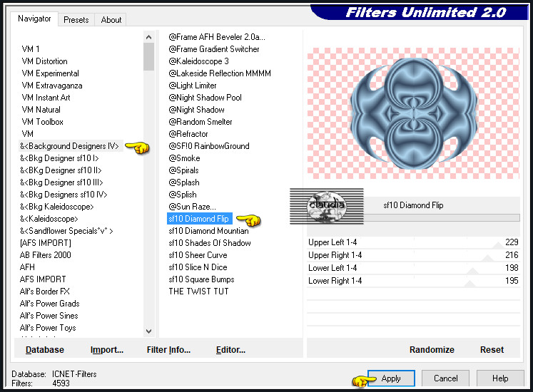This screenshot has width=533, height=392.
Task: Switch to the Presets tab
Action: pyautogui.click(x=76, y=20)
